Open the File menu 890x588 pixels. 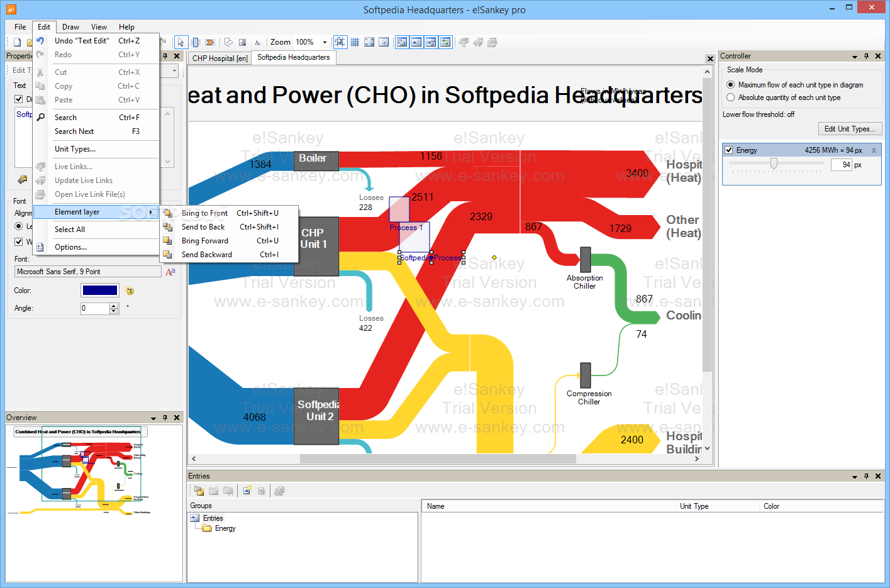[x=20, y=27]
